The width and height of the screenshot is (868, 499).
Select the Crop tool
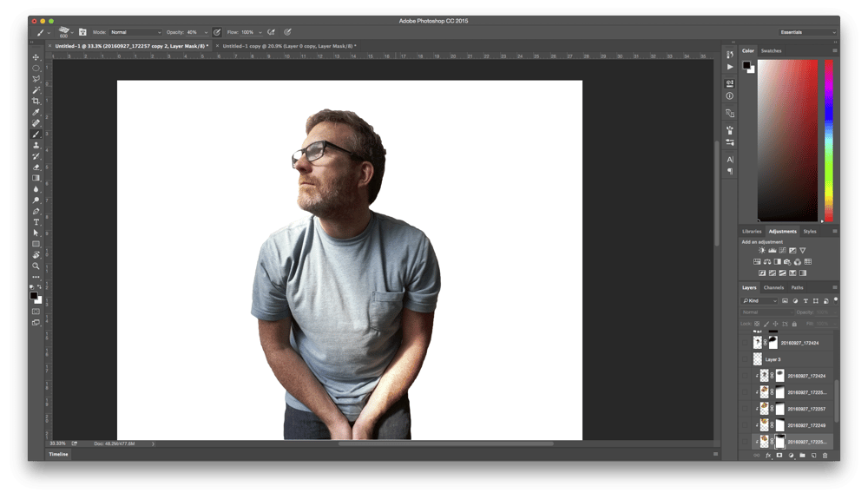(36, 102)
